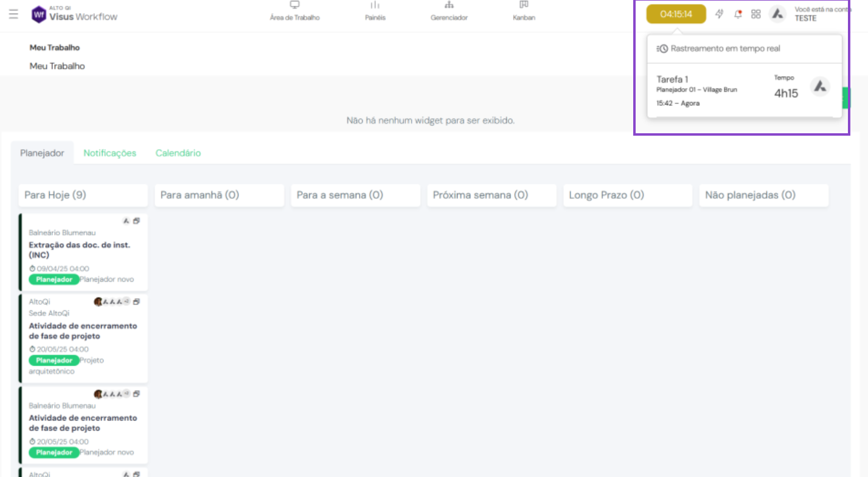
Task: Click the window icon on AltoQi card
Action: click(137, 301)
